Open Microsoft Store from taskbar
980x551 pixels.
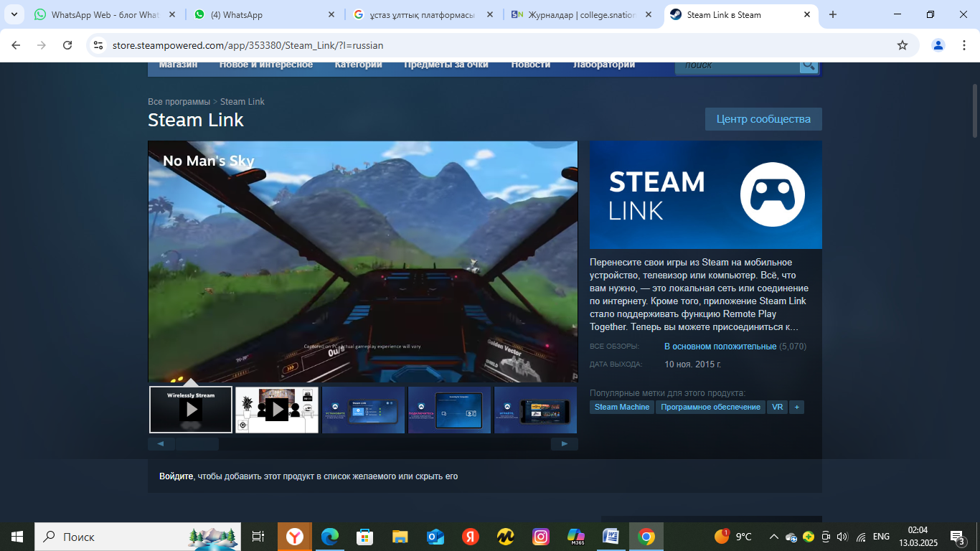[x=365, y=537]
